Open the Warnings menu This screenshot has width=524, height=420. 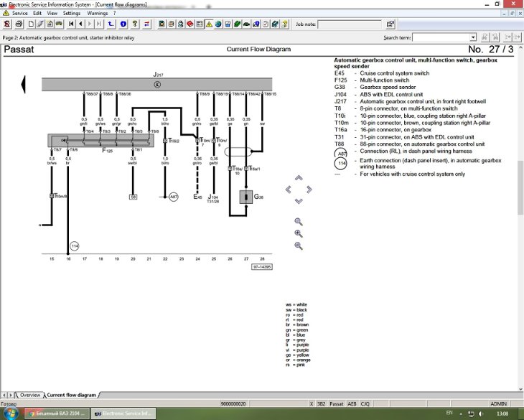[x=97, y=14]
